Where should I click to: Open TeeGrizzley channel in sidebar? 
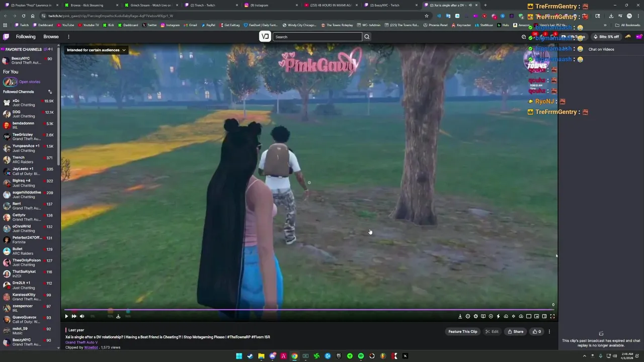[x=29, y=137]
